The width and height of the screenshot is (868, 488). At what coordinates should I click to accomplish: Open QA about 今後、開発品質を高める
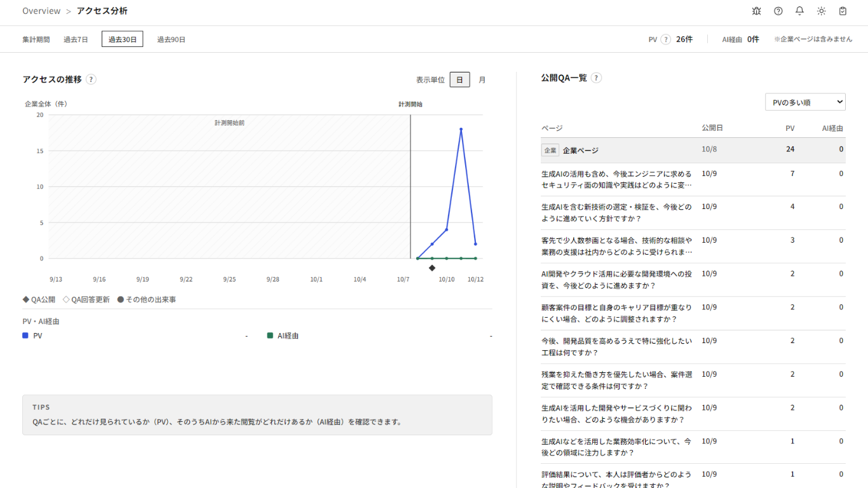[x=693, y=347]
